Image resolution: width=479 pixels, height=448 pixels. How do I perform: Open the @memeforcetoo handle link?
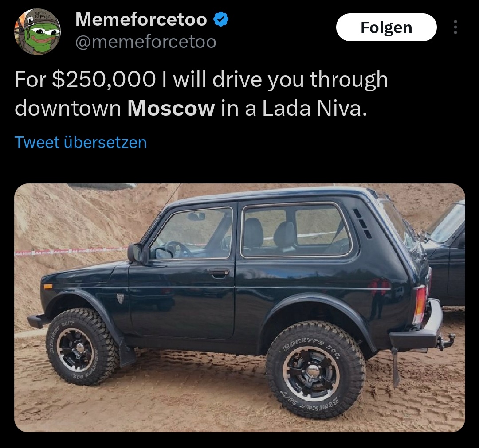146,42
